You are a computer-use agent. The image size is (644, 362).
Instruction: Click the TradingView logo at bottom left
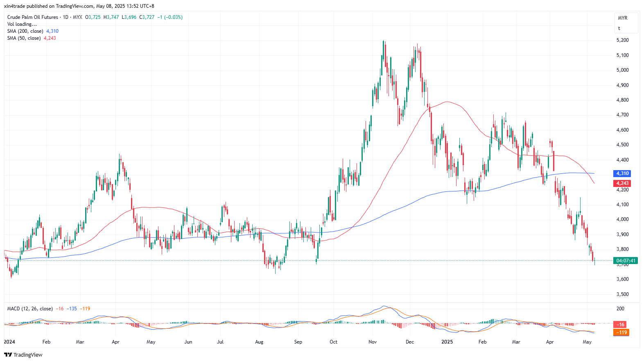click(x=23, y=355)
